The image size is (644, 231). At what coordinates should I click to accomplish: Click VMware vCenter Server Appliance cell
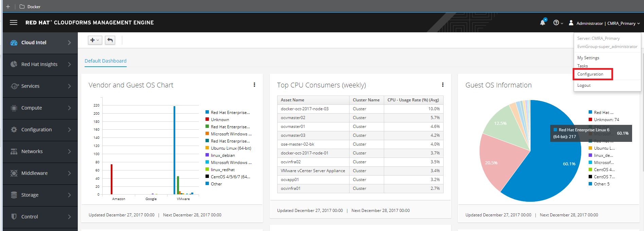[x=313, y=171]
